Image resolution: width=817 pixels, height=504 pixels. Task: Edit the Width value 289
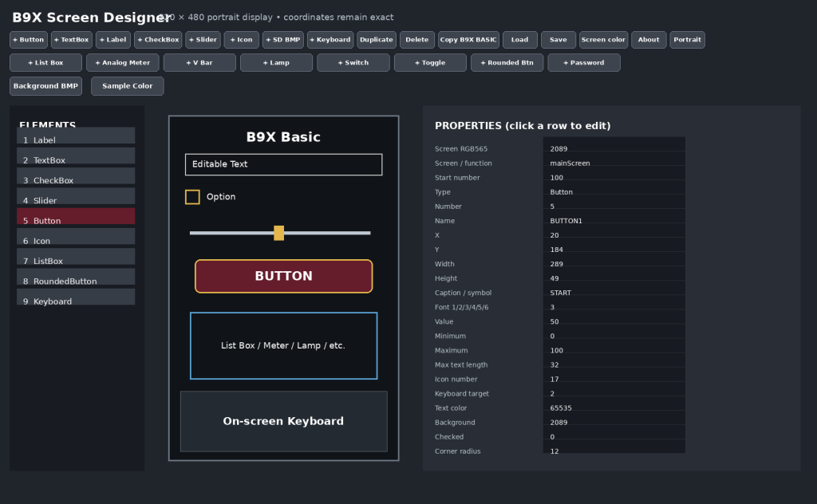[614, 260]
